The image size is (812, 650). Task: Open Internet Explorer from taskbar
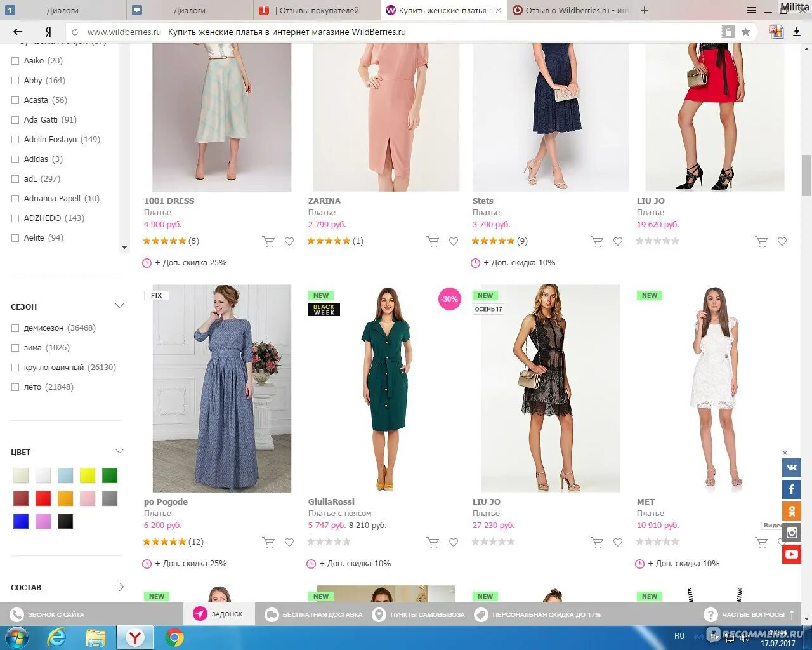pyautogui.click(x=57, y=637)
